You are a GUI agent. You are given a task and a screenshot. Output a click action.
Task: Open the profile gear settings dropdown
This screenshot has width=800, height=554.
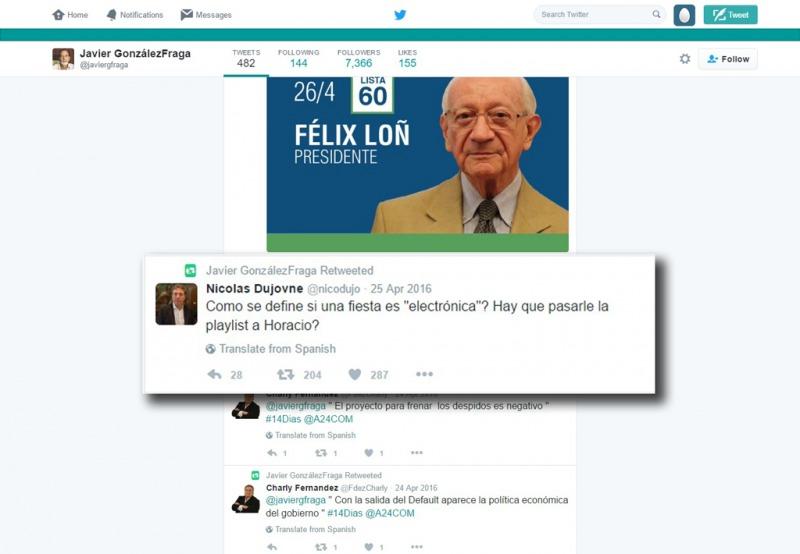point(685,59)
